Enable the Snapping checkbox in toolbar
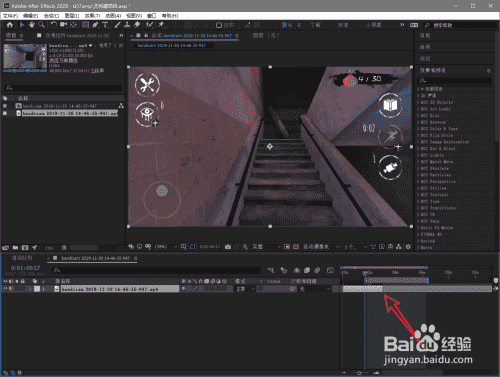The width and height of the screenshot is (500, 377). click(x=219, y=25)
